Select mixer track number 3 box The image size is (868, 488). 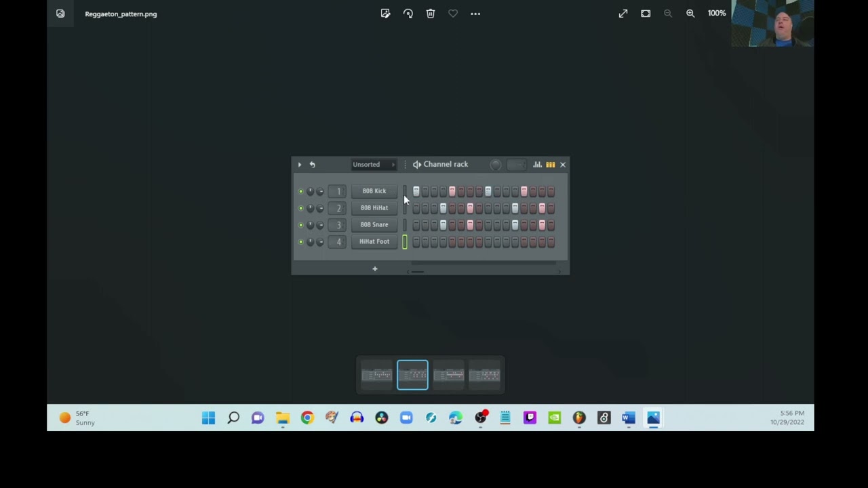[x=338, y=225]
